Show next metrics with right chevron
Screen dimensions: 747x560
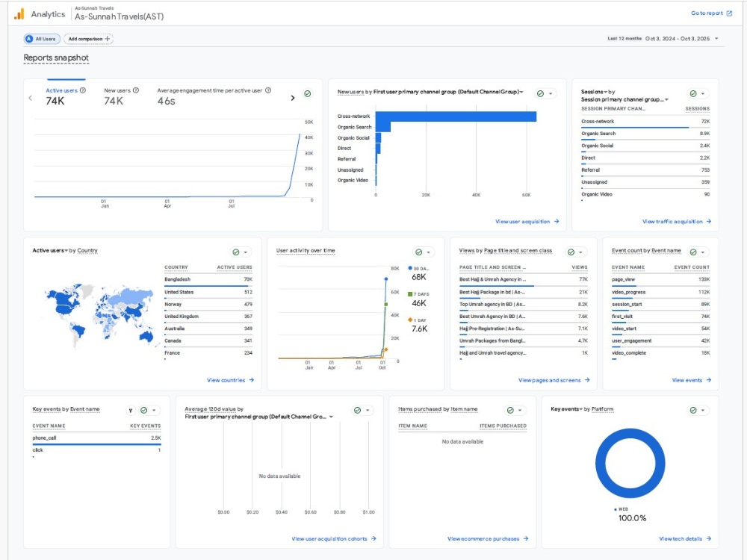tap(293, 98)
